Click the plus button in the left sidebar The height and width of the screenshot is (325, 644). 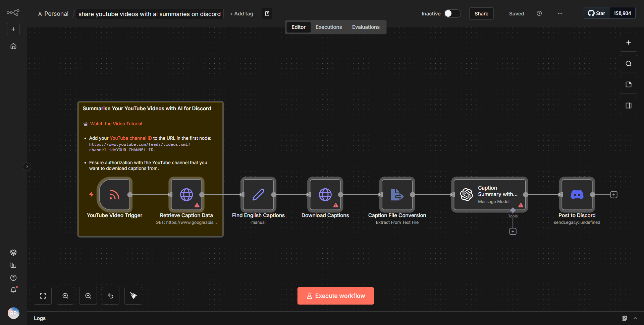(x=13, y=29)
